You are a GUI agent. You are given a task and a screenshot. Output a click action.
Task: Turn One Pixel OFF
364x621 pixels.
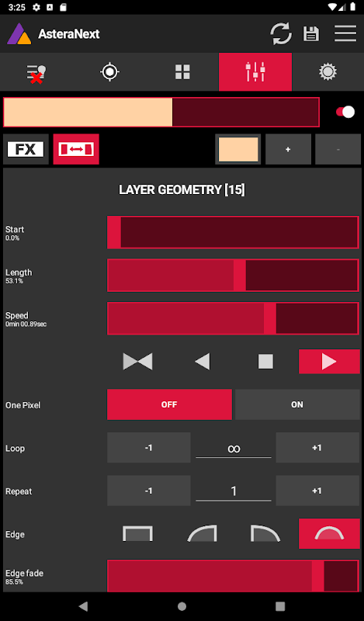click(x=169, y=404)
